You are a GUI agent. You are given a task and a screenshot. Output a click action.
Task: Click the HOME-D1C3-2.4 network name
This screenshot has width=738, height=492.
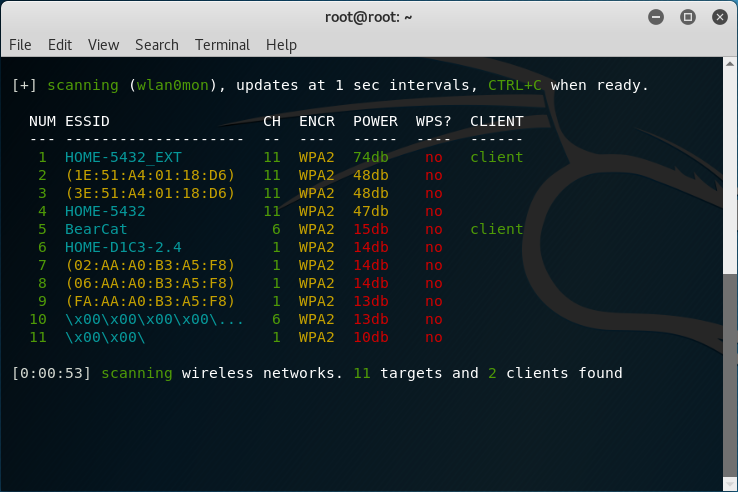pos(123,247)
